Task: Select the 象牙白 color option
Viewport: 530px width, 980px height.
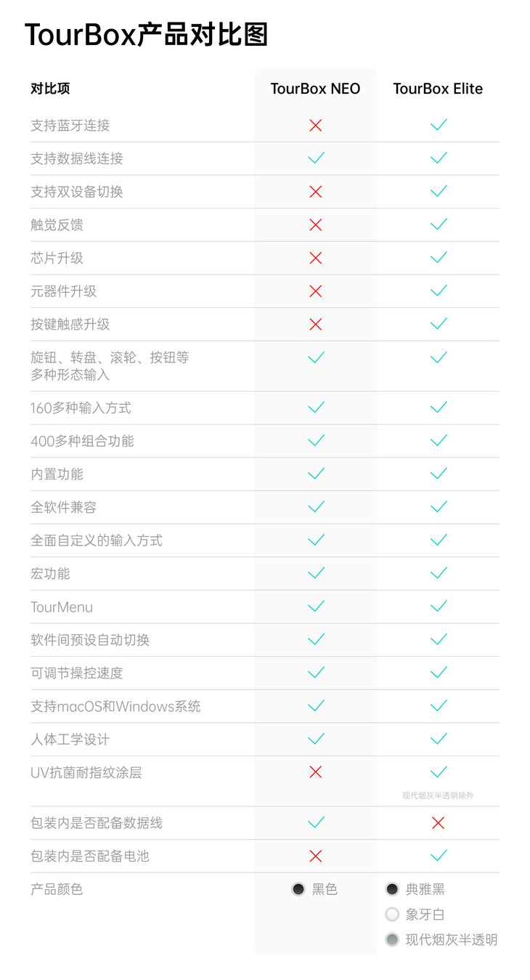Action: tap(392, 915)
